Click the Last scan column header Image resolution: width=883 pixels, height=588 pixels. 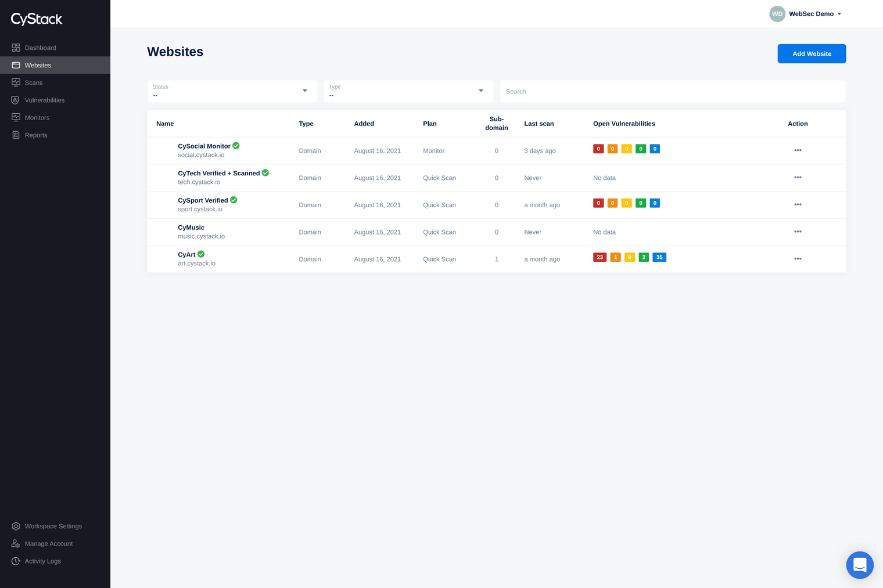coord(539,124)
